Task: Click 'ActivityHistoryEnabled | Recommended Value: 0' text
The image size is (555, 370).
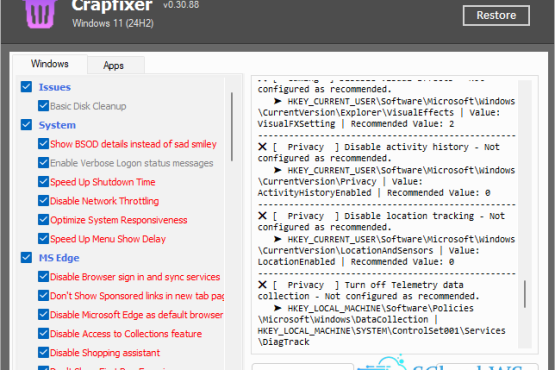Action: [374, 193]
